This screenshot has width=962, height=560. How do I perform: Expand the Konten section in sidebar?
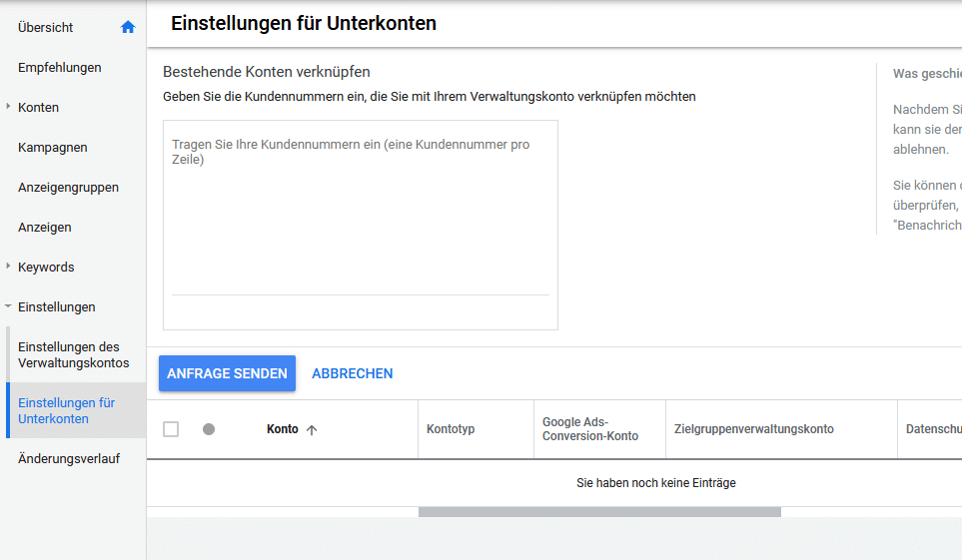(9, 108)
